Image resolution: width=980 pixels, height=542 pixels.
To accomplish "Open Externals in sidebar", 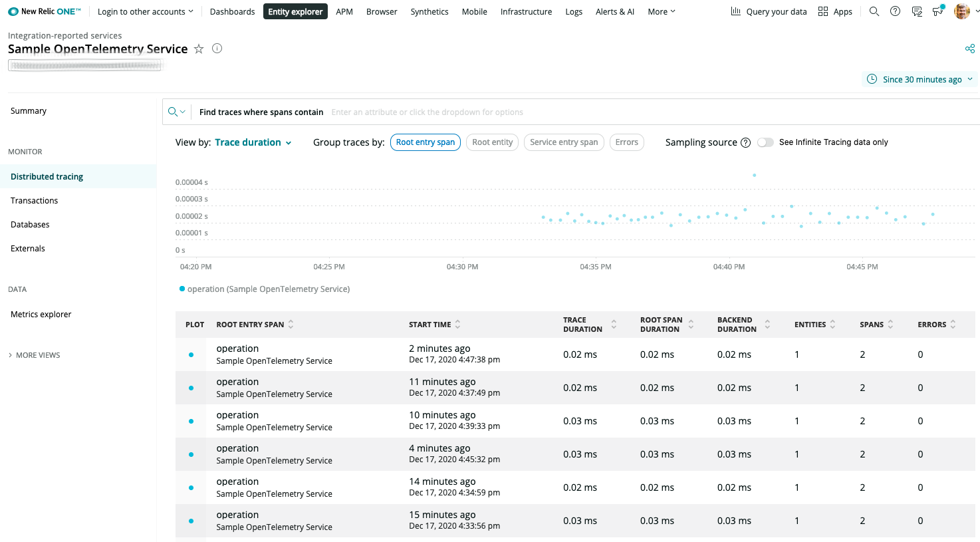I will click(28, 248).
